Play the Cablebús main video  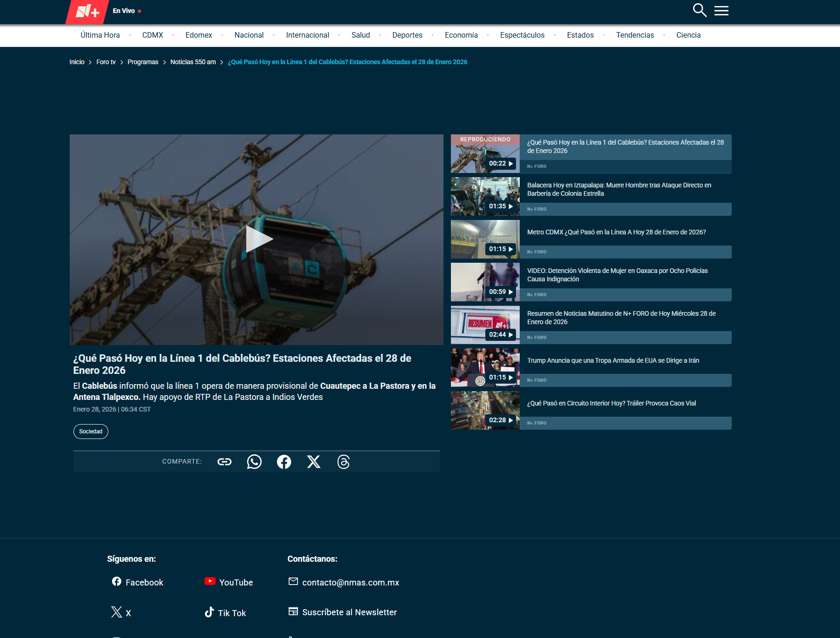point(258,239)
